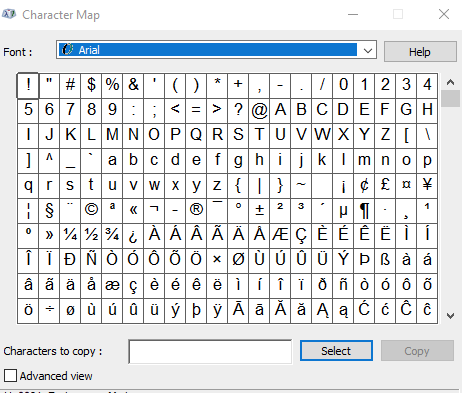Select the one half ½ character
The height and width of the screenshot is (393, 462).
[91, 236]
